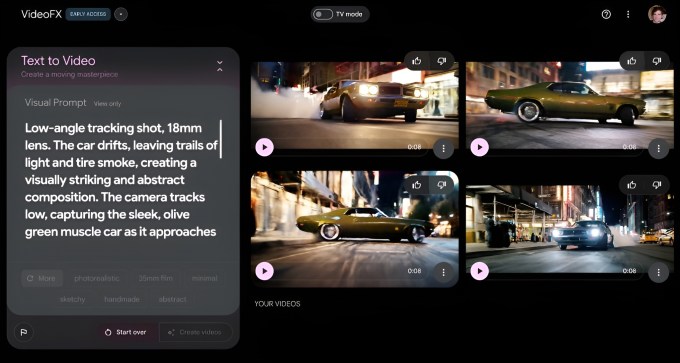Click the Start over button
Image resolution: width=680 pixels, height=363 pixels.
[126, 333]
